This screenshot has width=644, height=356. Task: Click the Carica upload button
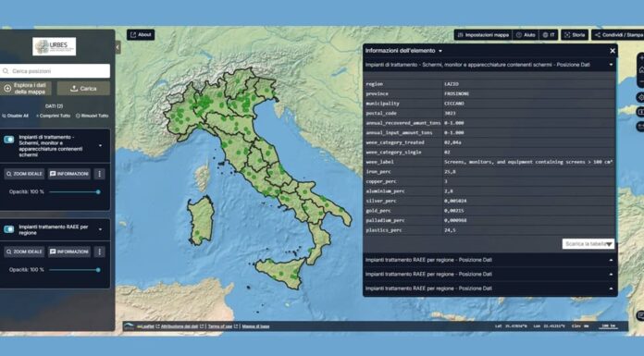pos(83,88)
